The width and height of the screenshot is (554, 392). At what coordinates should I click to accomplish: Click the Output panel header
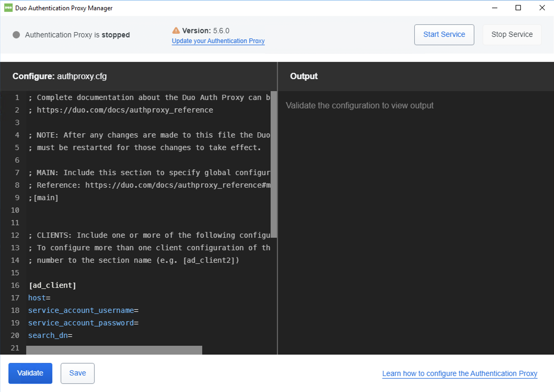tap(304, 76)
